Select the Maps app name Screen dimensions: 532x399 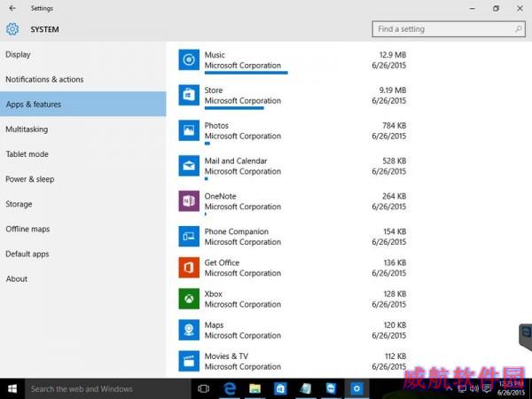[x=214, y=325]
